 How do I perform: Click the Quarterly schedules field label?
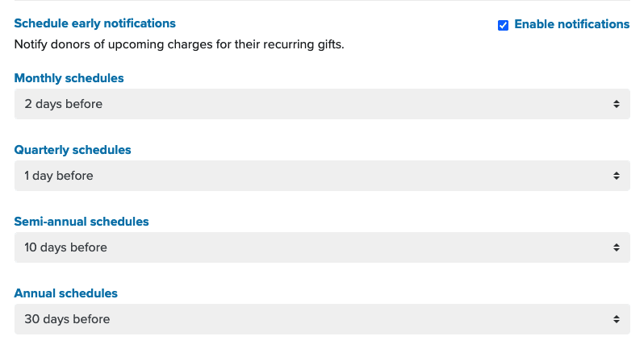click(x=73, y=150)
